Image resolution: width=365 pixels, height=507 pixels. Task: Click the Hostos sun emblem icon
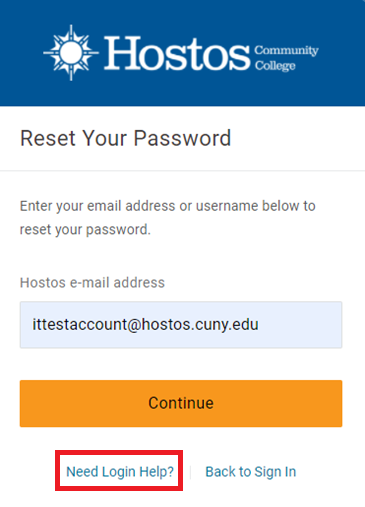click(71, 53)
